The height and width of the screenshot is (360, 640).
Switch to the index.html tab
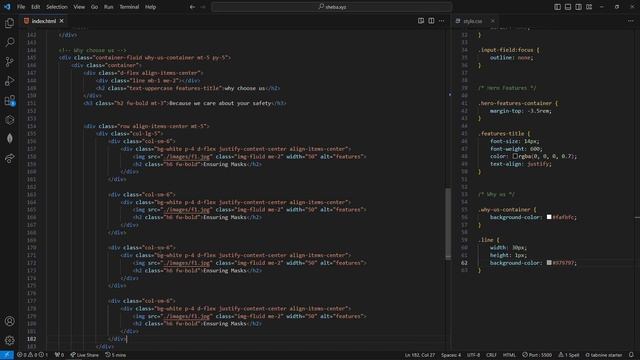click(44, 21)
